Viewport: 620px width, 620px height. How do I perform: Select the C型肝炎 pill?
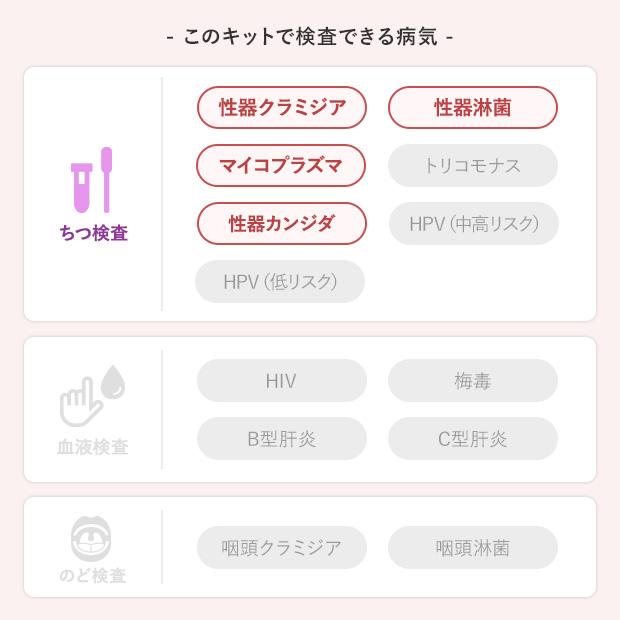[x=472, y=439]
